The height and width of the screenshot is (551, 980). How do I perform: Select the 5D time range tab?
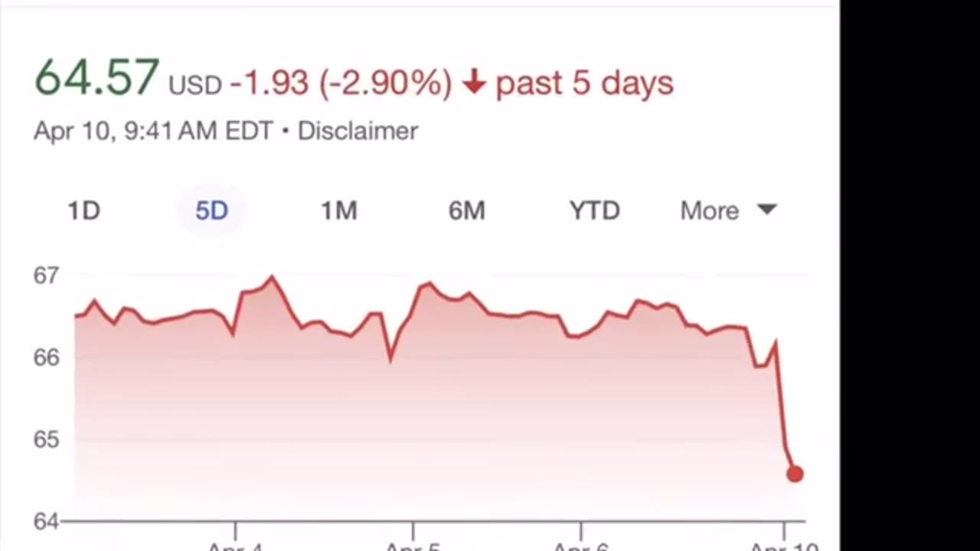click(211, 210)
